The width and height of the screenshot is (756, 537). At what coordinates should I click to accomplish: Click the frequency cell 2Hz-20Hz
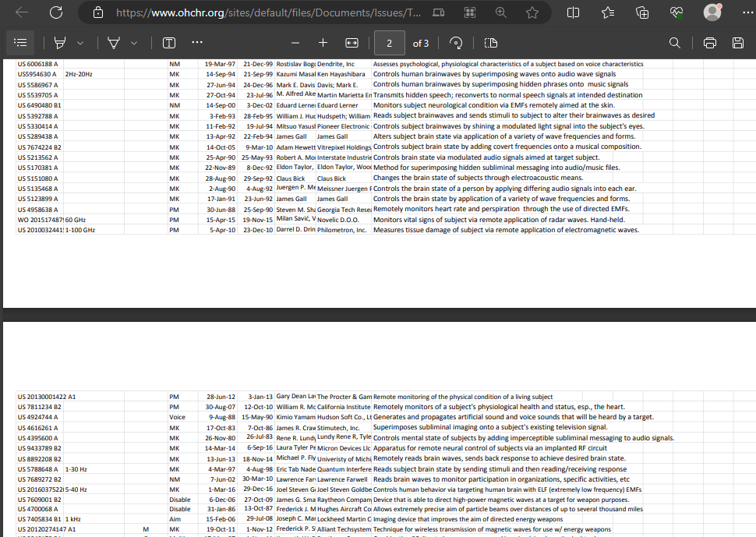(x=79, y=74)
